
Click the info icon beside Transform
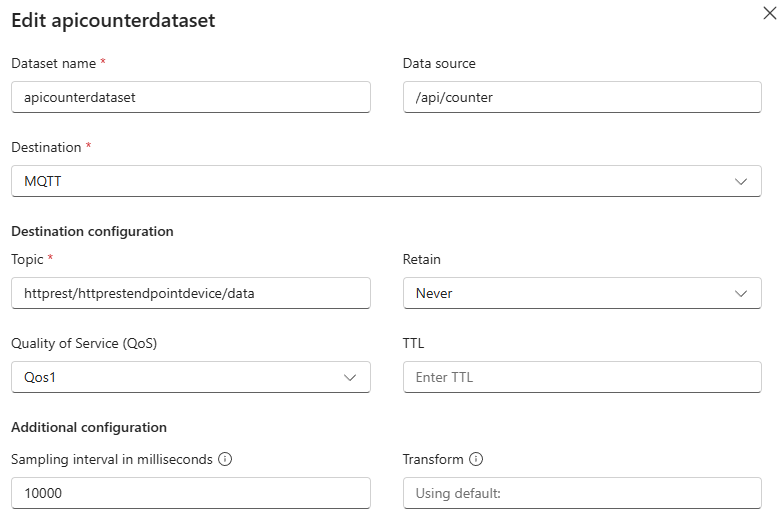tap(476, 460)
